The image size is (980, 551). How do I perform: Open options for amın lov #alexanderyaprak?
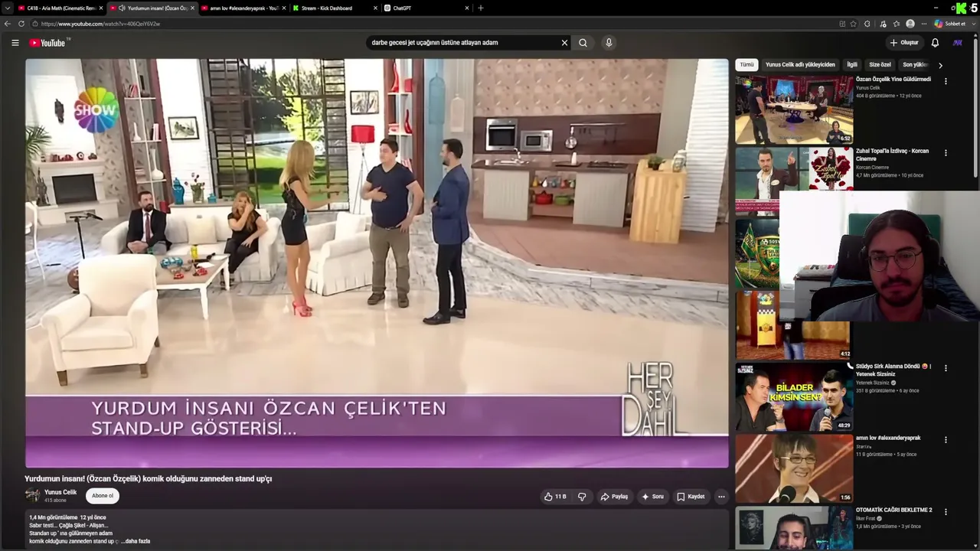click(946, 440)
